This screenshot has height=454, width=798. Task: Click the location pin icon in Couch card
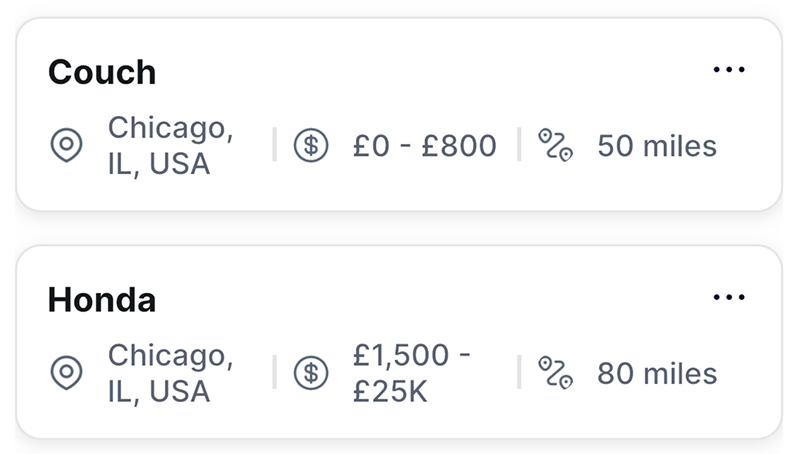(66, 146)
